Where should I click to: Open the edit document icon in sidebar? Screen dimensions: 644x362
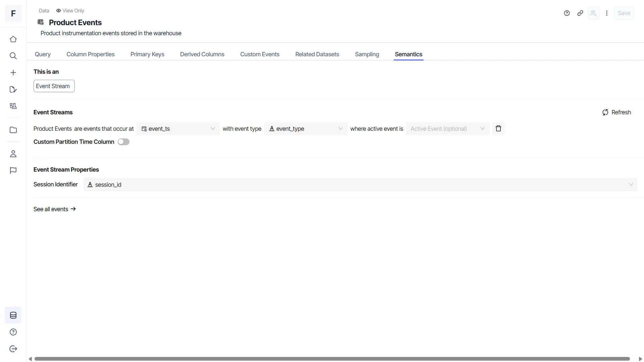tap(13, 89)
